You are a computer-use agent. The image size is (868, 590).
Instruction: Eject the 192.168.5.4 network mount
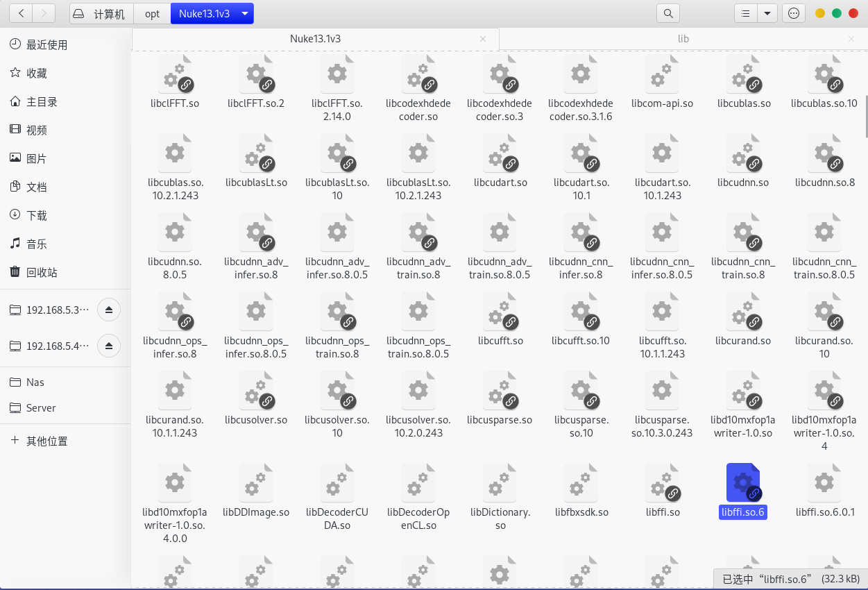(109, 345)
